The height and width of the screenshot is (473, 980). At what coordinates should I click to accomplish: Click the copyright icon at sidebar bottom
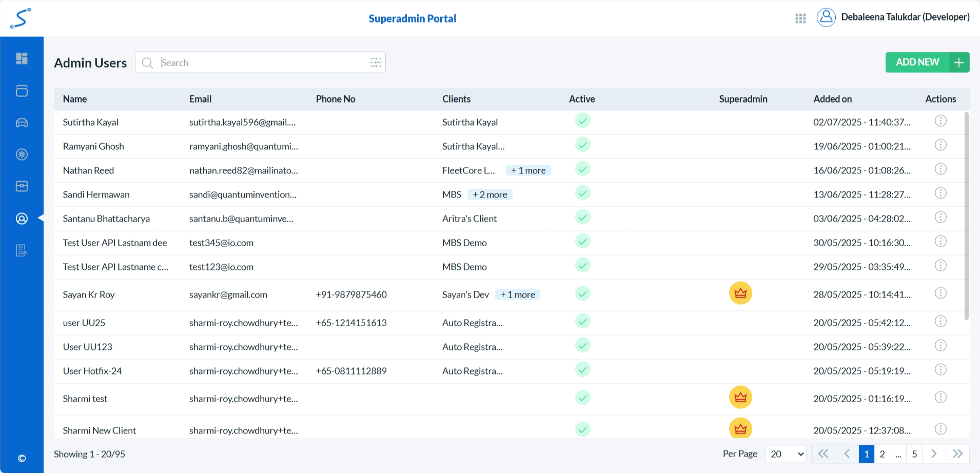(x=22, y=459)
